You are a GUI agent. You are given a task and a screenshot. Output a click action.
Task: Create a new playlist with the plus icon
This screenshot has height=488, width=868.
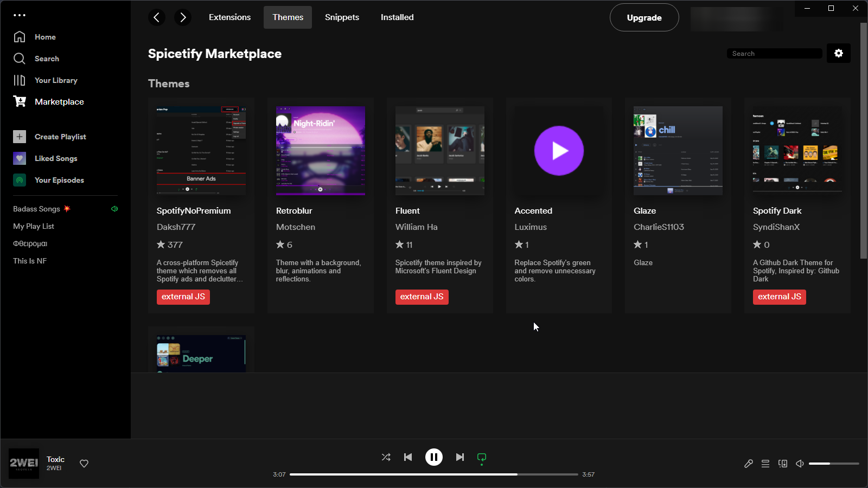(x=20, y=137)
